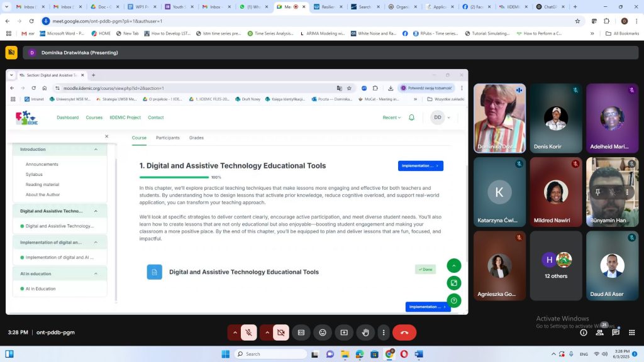The height and width of the screenshot is (362, 644).
Task: Unmute microphone in Meet control bar
Action: 250,332
